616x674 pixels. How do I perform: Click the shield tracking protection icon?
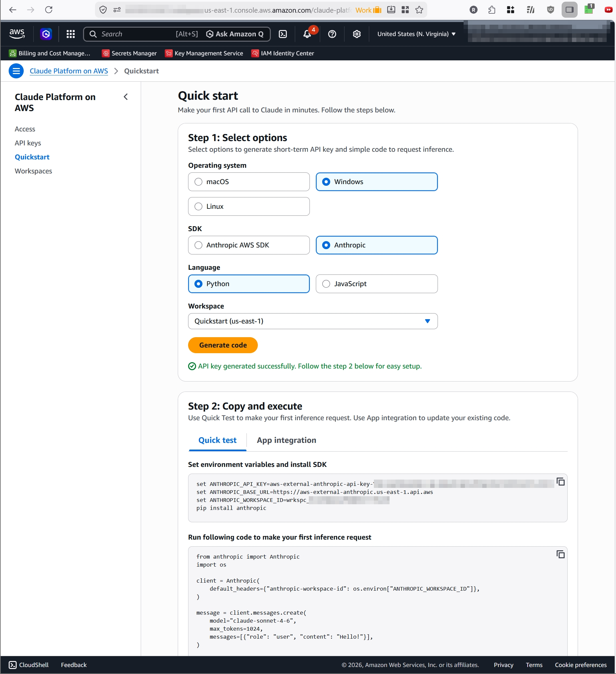tap(103, 10)
